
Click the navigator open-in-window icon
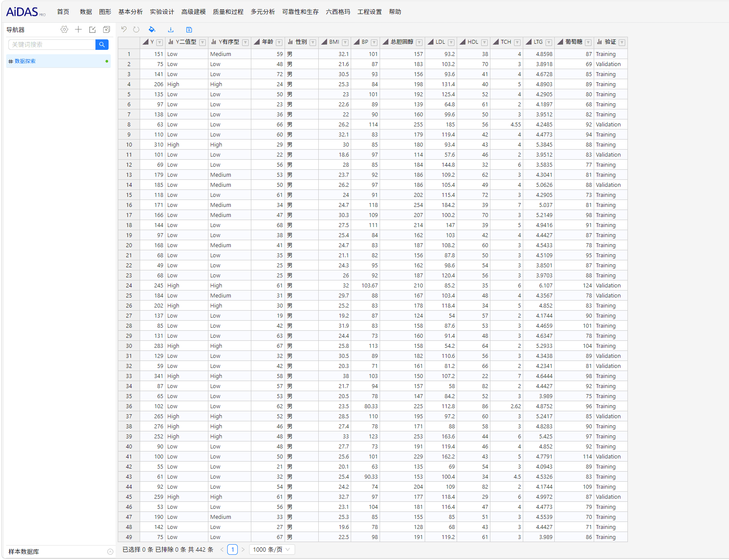(106, 29)
